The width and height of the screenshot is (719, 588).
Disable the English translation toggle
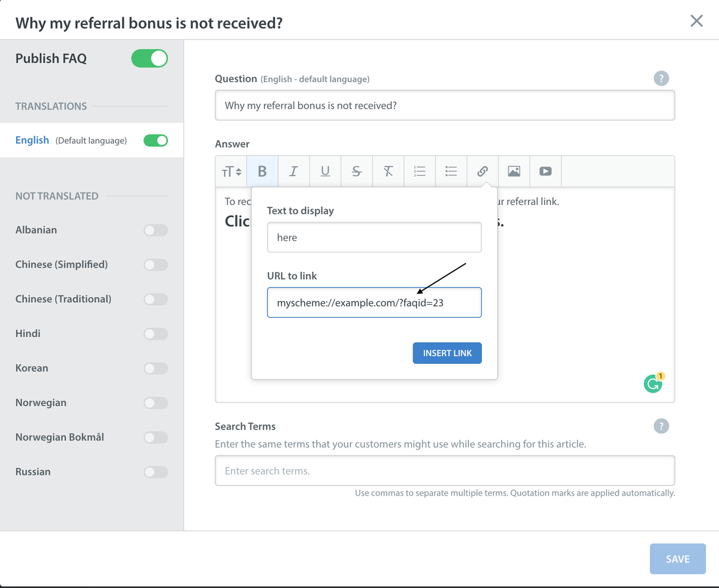click(155, 140)
